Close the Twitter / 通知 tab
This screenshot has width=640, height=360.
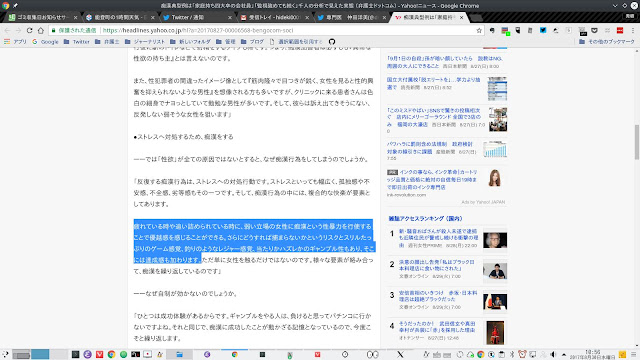coord(230,17)
